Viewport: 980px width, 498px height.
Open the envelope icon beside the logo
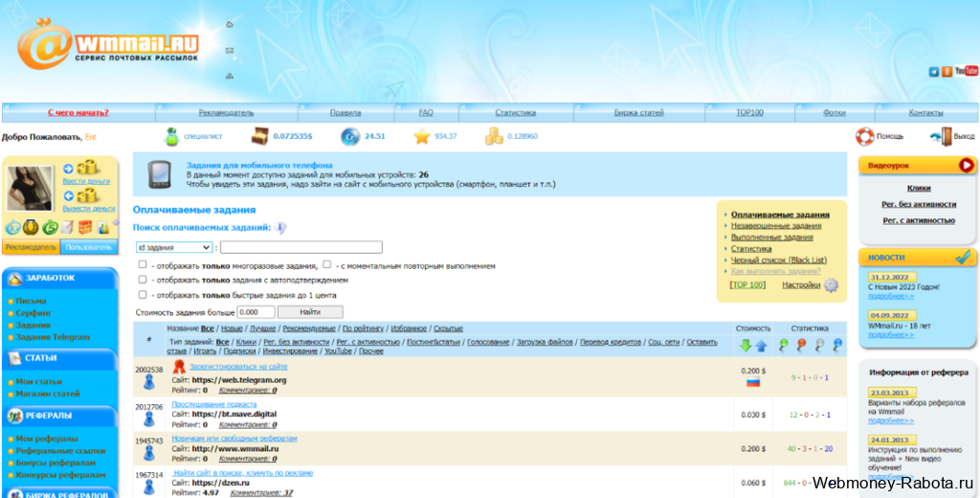[230, 51]
